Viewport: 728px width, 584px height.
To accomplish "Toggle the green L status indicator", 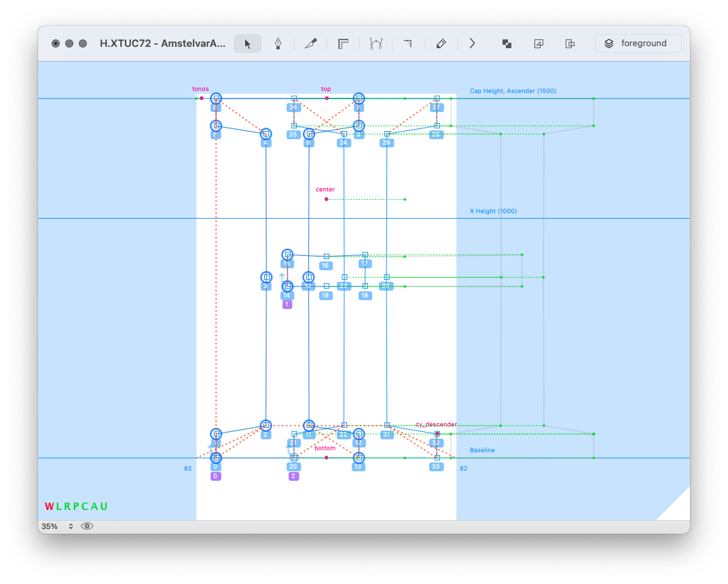I will click(59, 507).
